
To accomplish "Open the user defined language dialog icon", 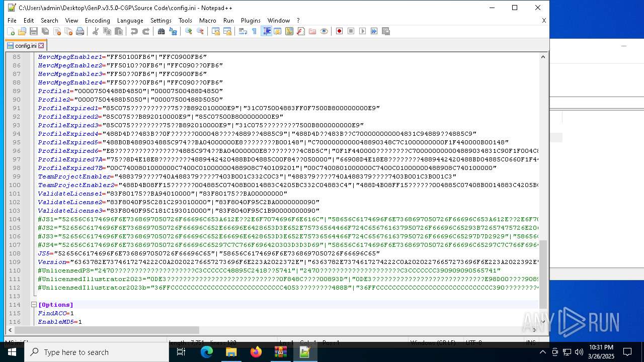I will click(x=278, y=31).
